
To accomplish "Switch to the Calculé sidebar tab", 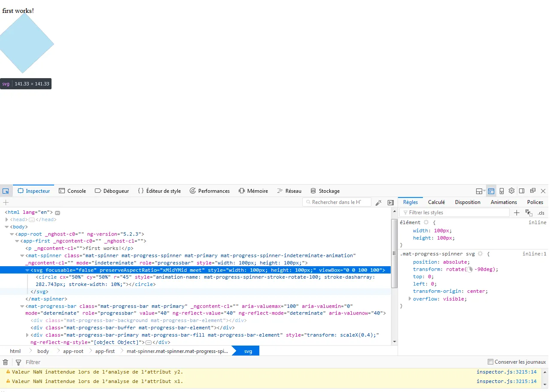I will click(436, 202).
